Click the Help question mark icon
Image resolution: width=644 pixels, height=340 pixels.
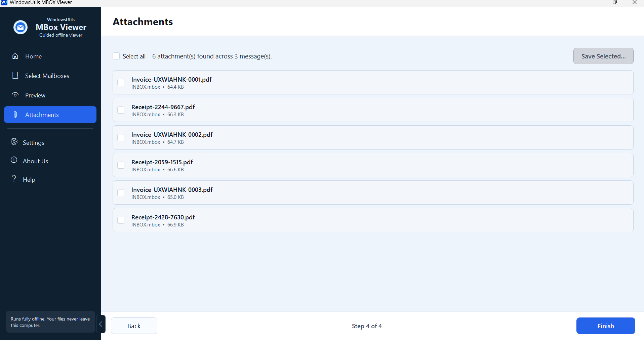(x=14, y=178)
